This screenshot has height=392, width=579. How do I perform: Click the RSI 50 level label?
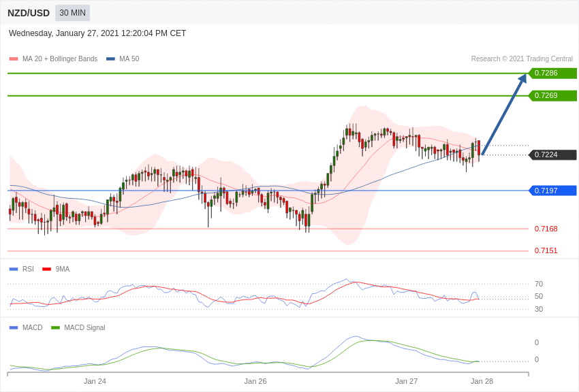[539, 296]
